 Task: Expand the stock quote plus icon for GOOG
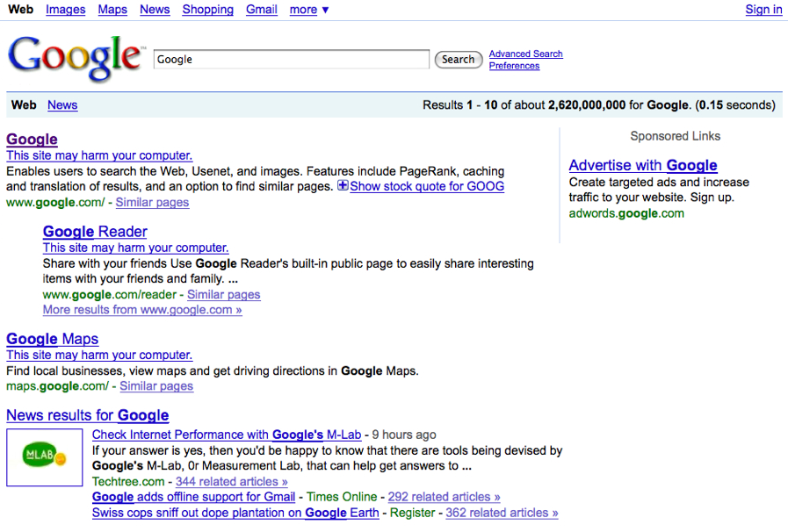click(343, 186)
